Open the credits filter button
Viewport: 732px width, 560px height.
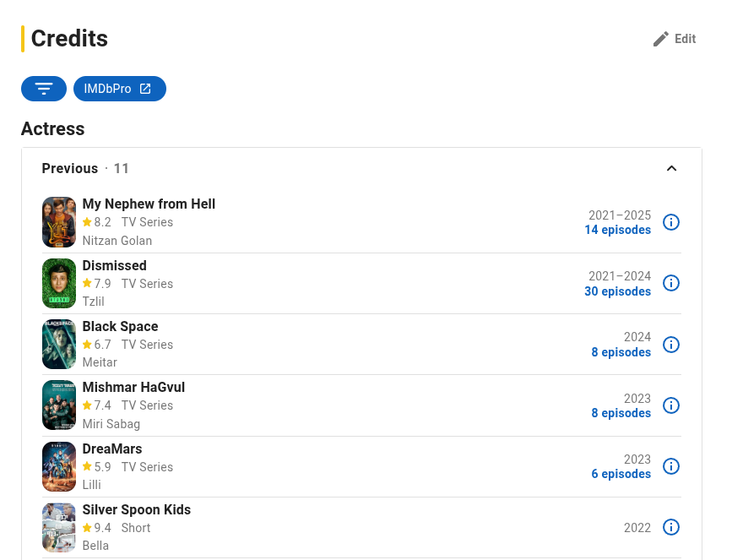(44, 89)
